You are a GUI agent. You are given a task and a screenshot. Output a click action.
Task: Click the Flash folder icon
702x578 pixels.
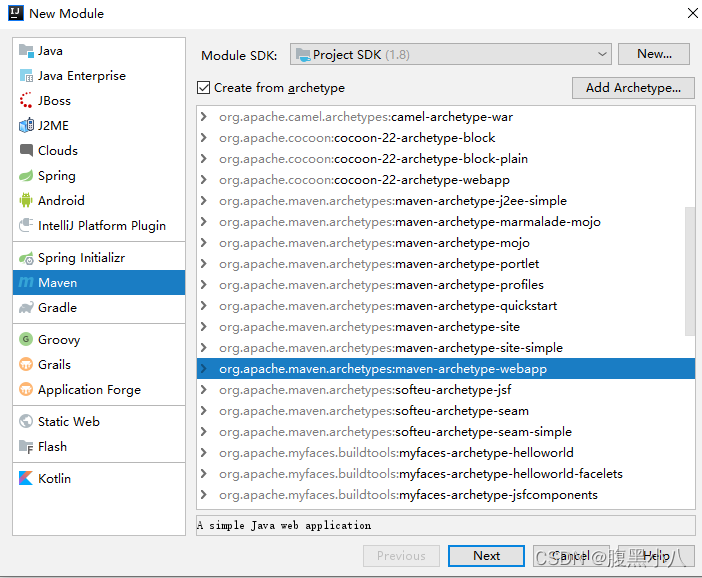[26, 446]
